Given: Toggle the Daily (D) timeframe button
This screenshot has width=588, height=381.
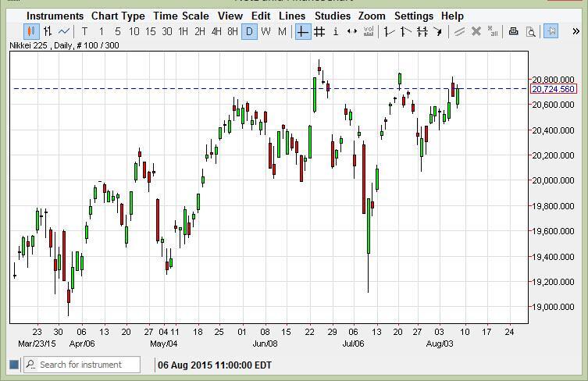Looking at the screenshot, I should [249, 31].
